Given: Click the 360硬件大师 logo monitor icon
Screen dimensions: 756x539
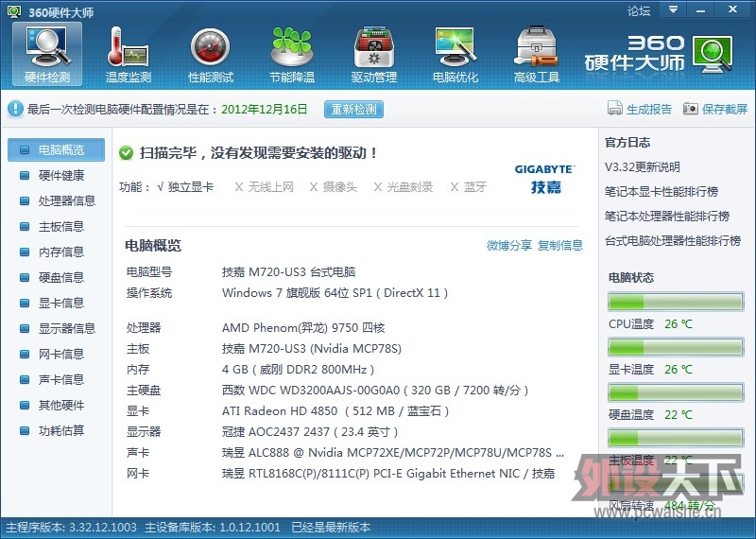Looking at the screenshot, I should (x=713, y=54).
